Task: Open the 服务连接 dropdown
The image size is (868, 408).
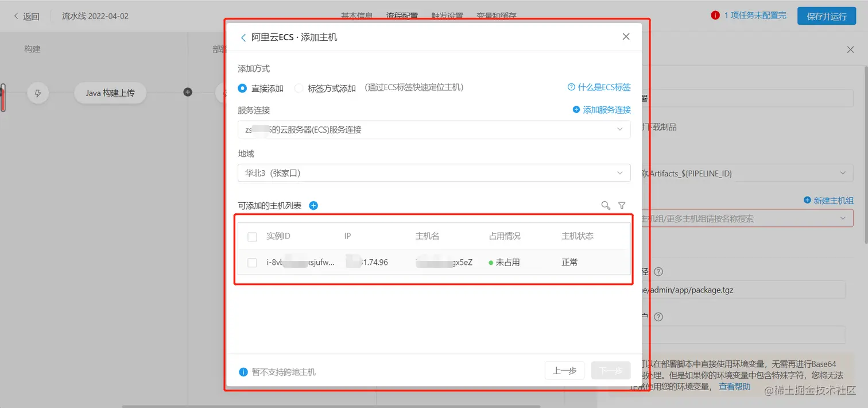Action: 434,129
